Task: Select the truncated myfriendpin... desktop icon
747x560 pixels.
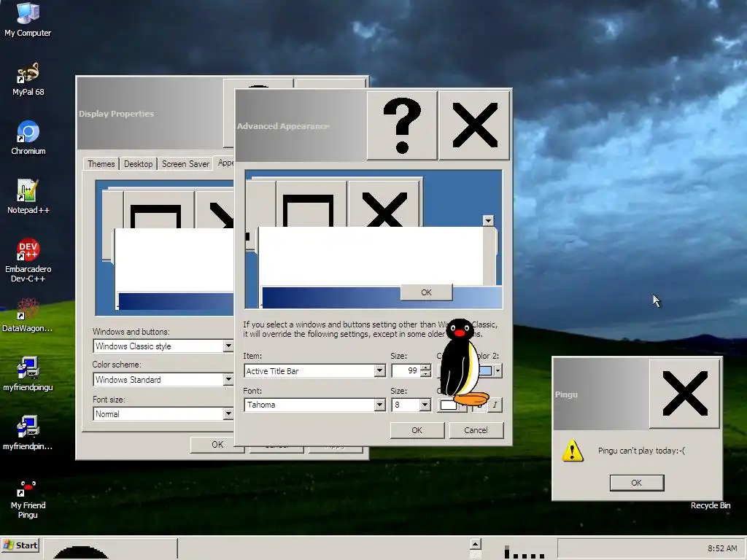Action: click(28, 433)
